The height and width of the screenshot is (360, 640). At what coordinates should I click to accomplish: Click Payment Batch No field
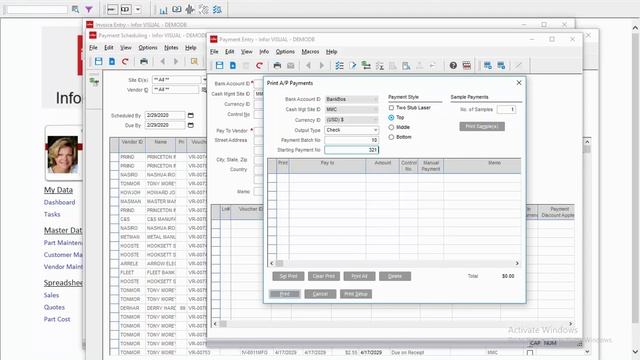coord(351,140)
